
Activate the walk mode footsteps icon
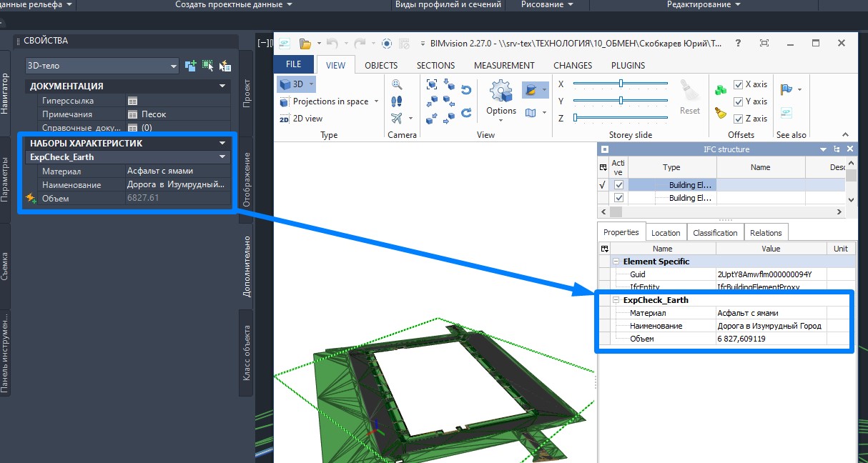pyautogui.click(x=397, y=101)
